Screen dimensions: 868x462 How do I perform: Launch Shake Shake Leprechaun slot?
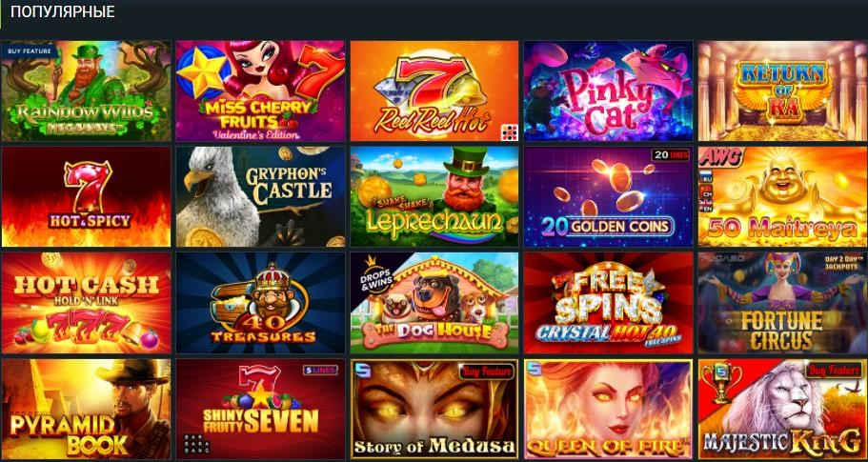click(434, 196)
